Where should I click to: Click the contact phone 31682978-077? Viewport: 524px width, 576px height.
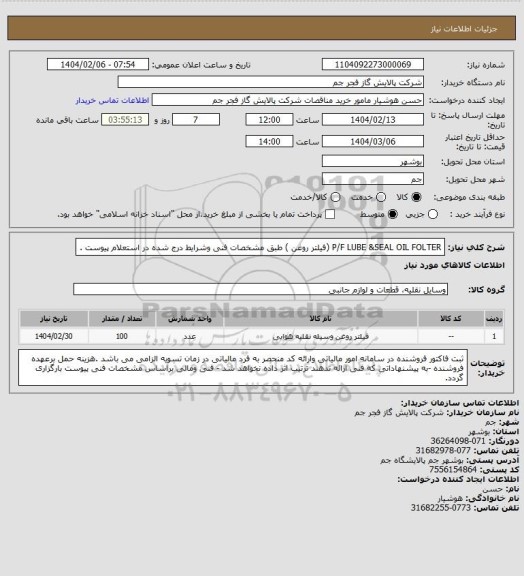point(443,450)
